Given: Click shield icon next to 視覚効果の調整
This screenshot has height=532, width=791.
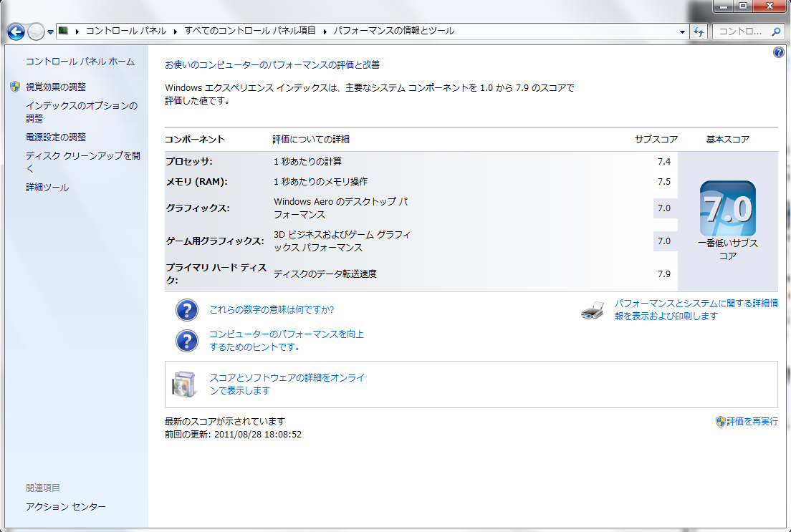Looking at the screenshot, I should point(15,87).
